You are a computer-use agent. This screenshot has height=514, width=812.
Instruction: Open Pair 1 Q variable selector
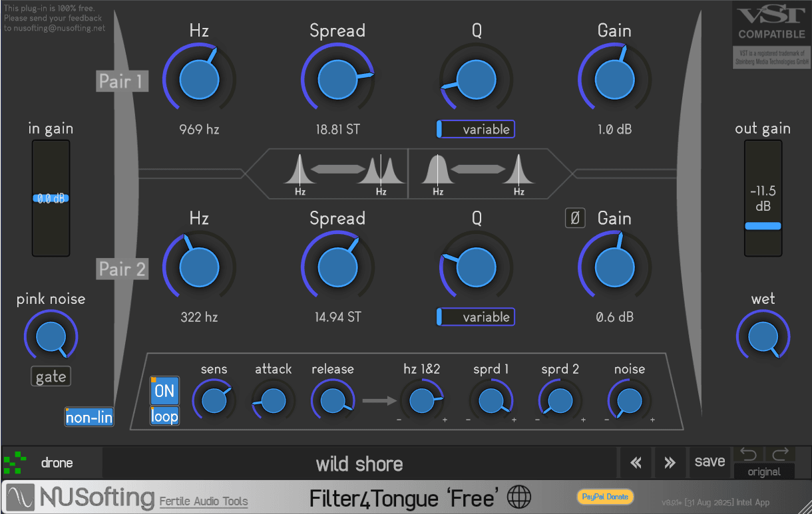tap(476, 130)
